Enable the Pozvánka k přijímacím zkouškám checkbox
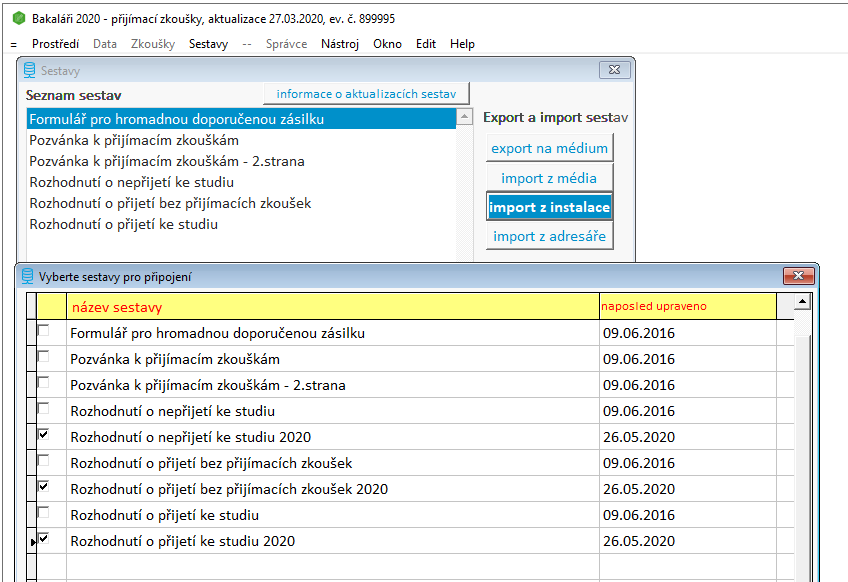848x582 pixels. [43, 358]
